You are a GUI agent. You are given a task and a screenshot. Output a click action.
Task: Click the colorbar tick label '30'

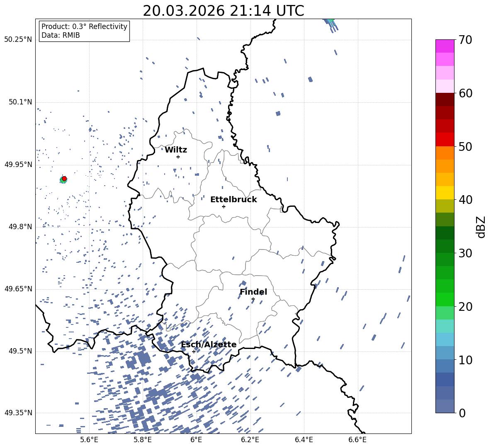(465, 253)
